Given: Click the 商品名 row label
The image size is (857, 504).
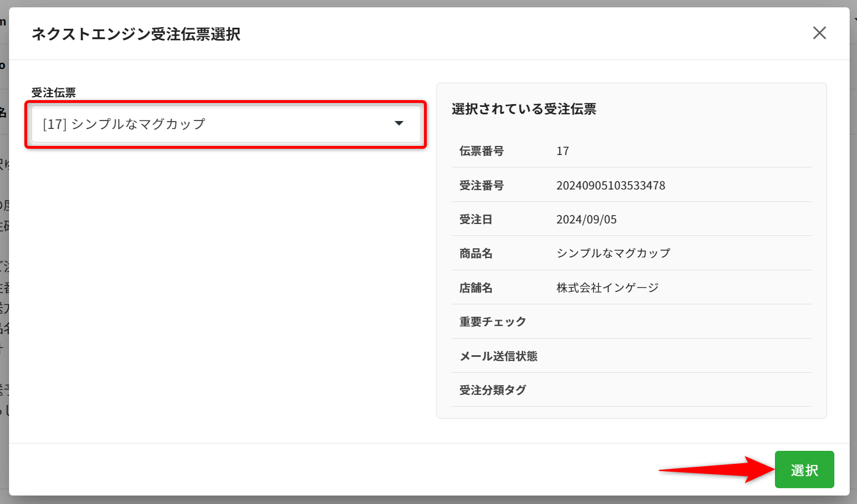Looking at the screenshot, I should click(x=475, y=253).
